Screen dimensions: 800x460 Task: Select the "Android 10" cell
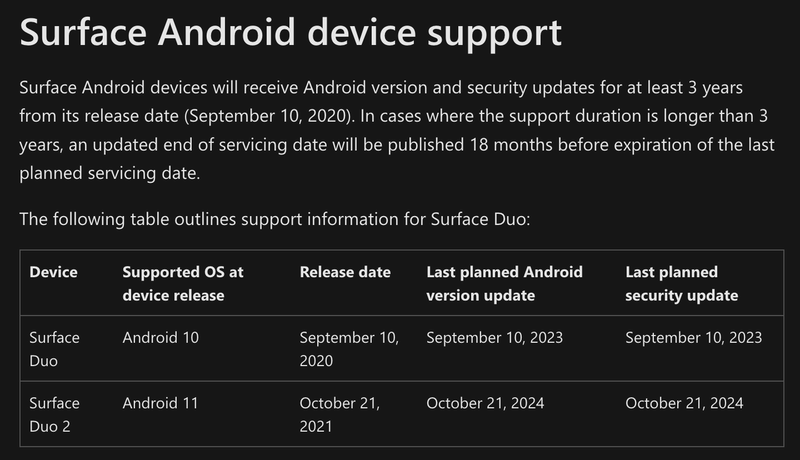pos(161,338)
